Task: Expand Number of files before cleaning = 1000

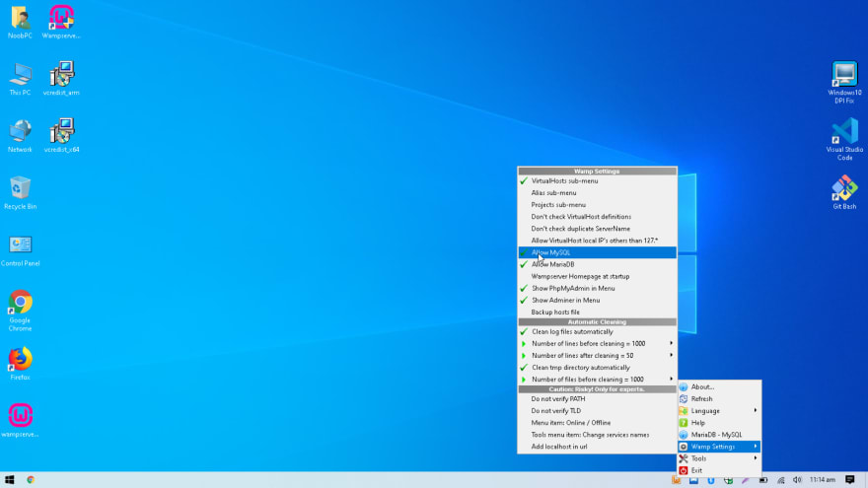Action: click(x=597, y=380)
